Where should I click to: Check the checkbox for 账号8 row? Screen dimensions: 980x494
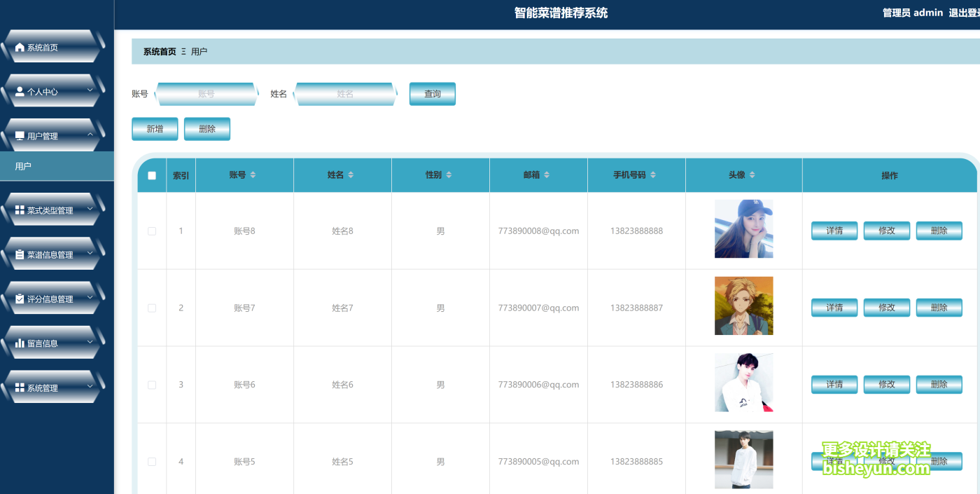(x=151, y=231)
